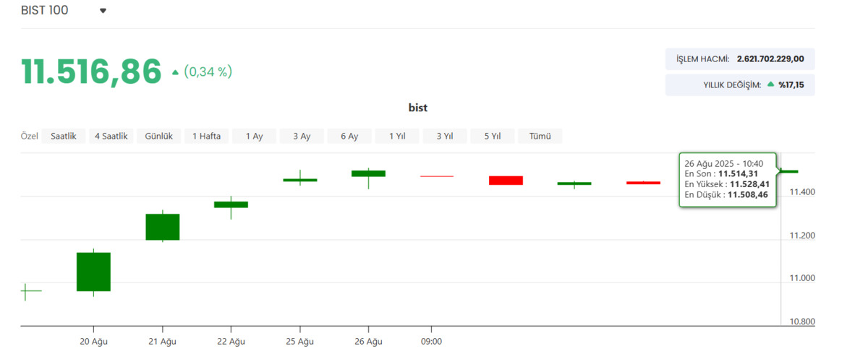
Task: Click the green arrow in Yıllık Değişim
Action: 771,85
